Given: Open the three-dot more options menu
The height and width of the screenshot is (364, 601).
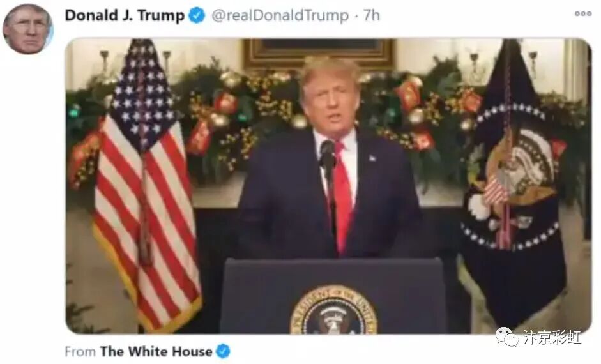Looking at the screenshot, I should pos(582,14).
